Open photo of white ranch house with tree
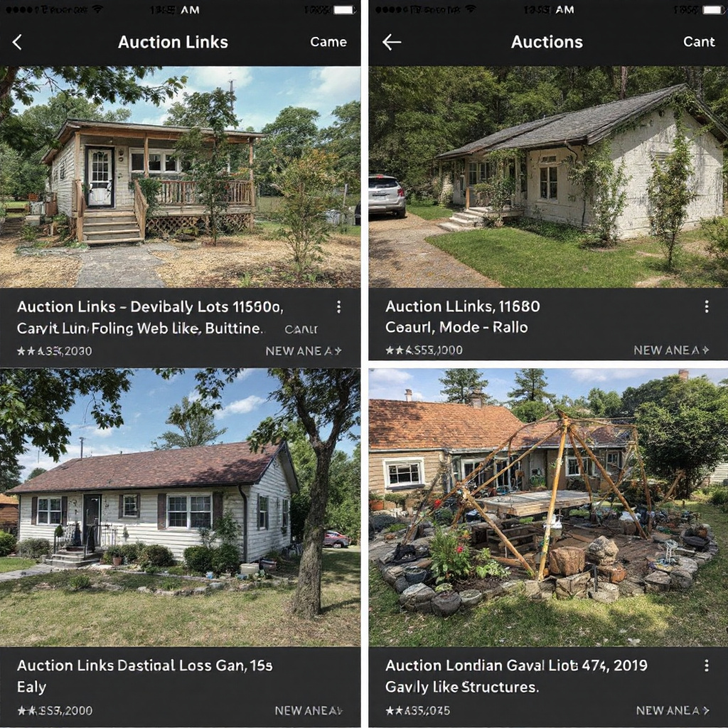Viewport: 728px width, 728px height. [180, 508]
